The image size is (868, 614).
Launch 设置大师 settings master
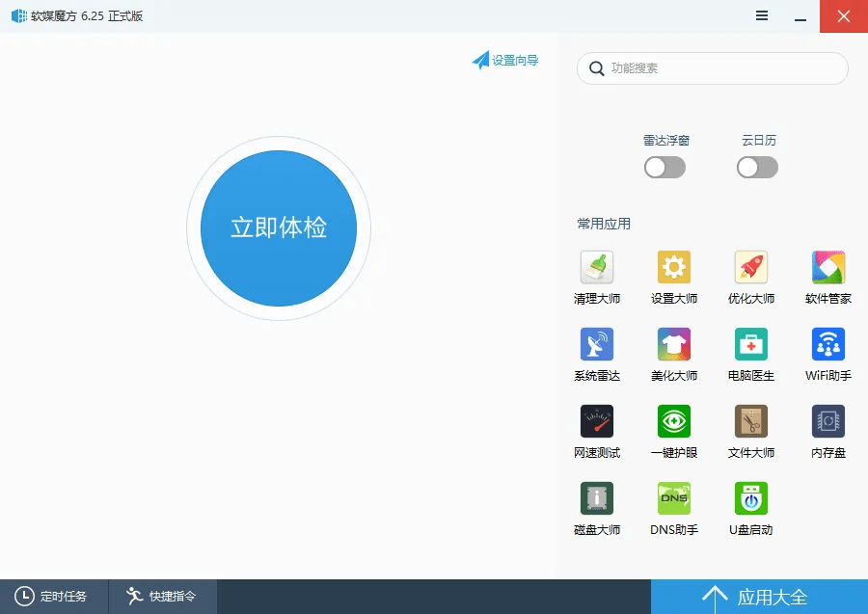673,277
